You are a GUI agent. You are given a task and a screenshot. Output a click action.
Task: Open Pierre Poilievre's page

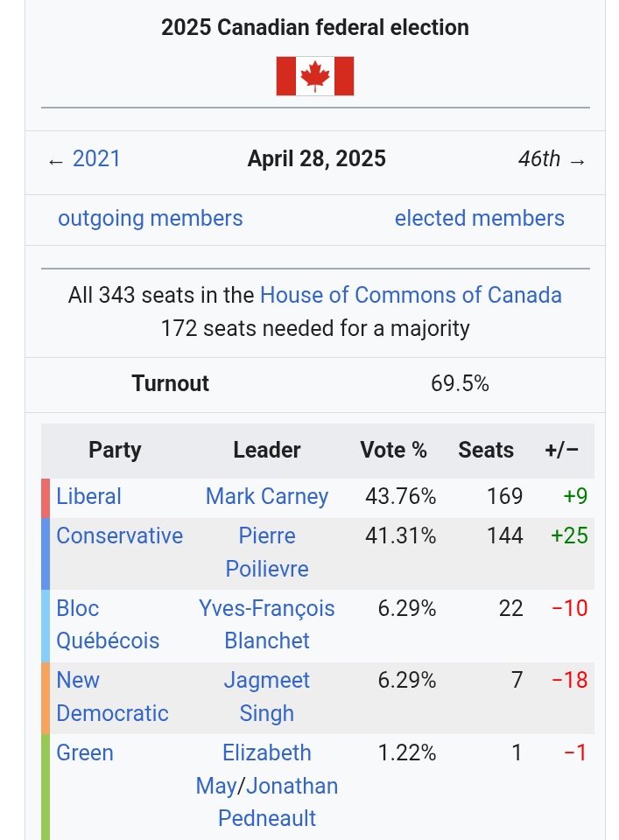pos(267,552)
